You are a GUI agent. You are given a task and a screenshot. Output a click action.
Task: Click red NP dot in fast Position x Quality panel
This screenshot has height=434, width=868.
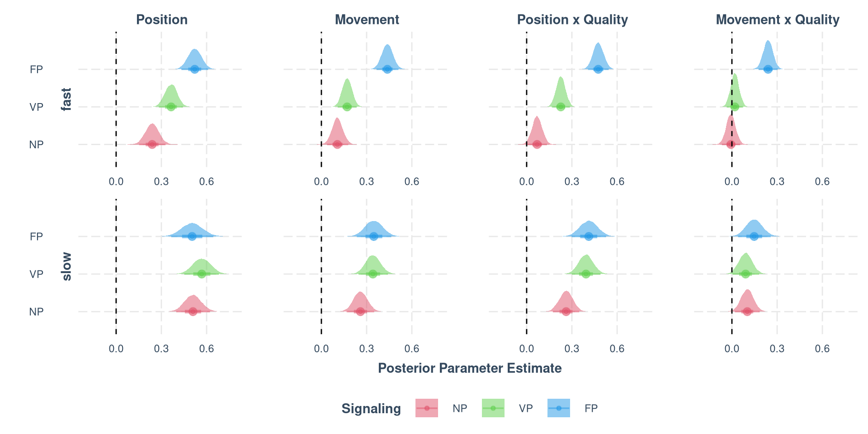(537, 144)
